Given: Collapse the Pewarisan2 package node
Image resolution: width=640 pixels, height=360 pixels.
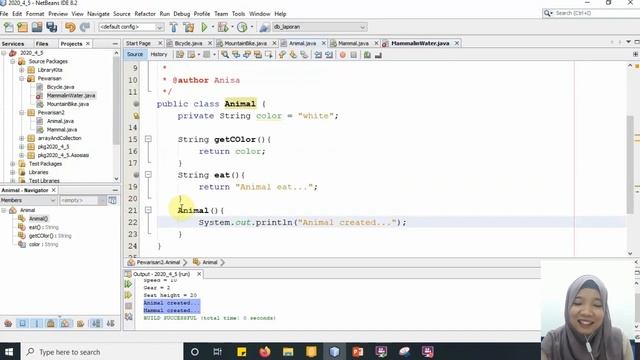Looking at the screenshot, I should (22, 112).
